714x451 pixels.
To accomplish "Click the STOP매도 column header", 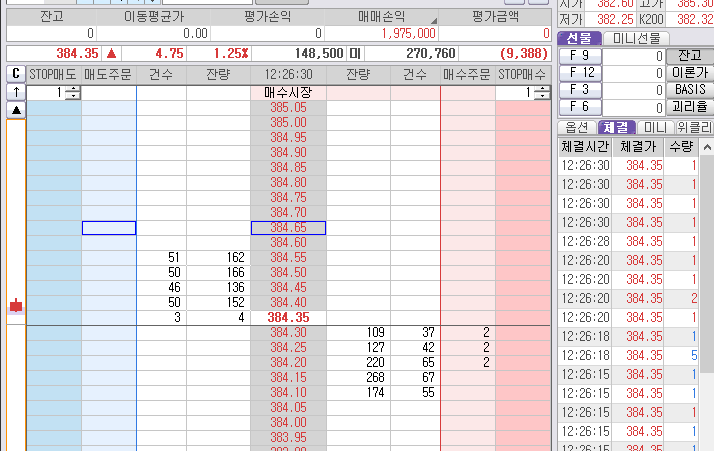I will pos(53,74).
